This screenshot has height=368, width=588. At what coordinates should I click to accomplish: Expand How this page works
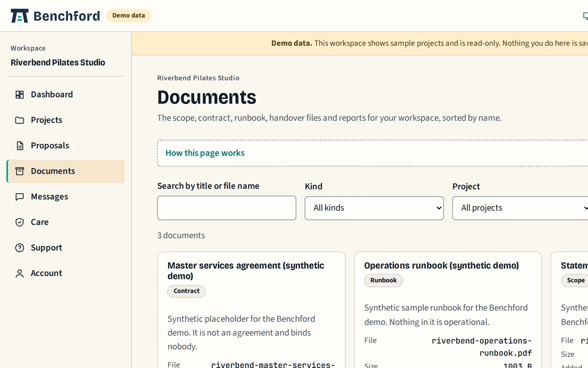coord(205,153)
